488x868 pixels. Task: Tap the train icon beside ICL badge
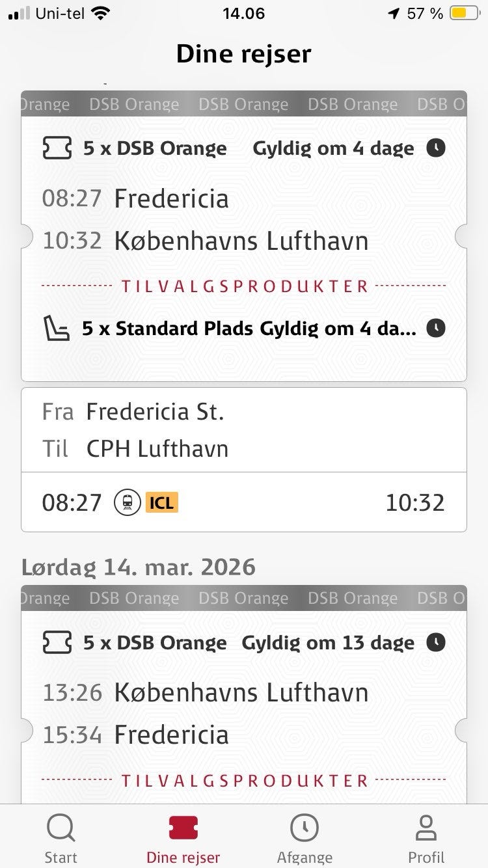[128, 502]
